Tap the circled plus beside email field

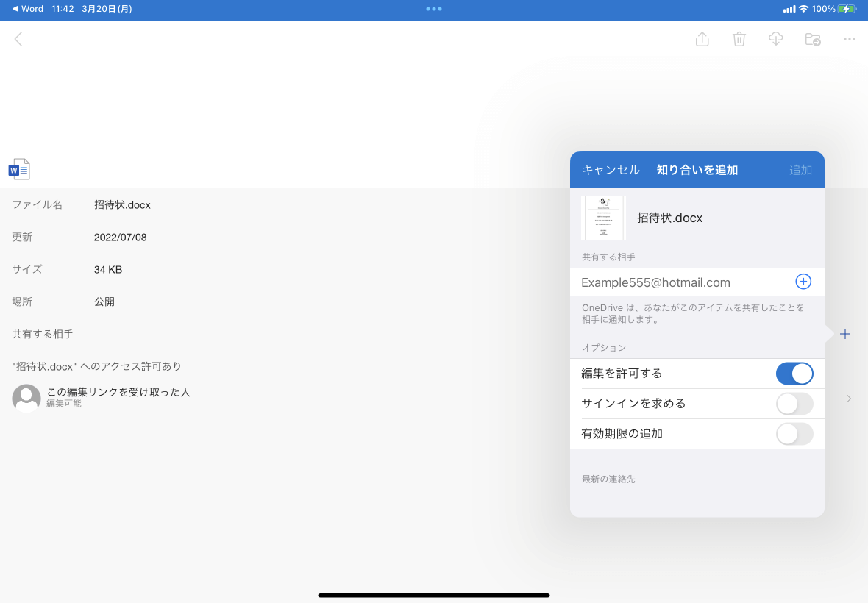click(x=803, y=282)
